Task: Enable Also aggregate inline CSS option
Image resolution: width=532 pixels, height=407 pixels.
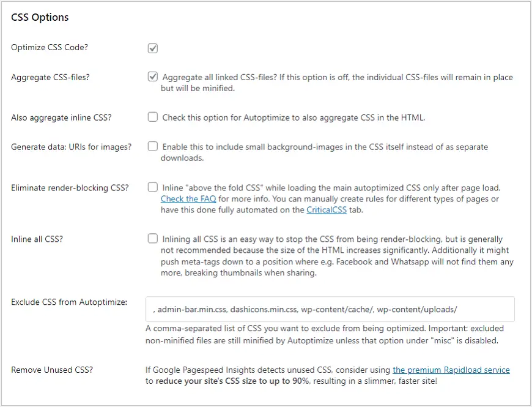Action: coord(153,117)
